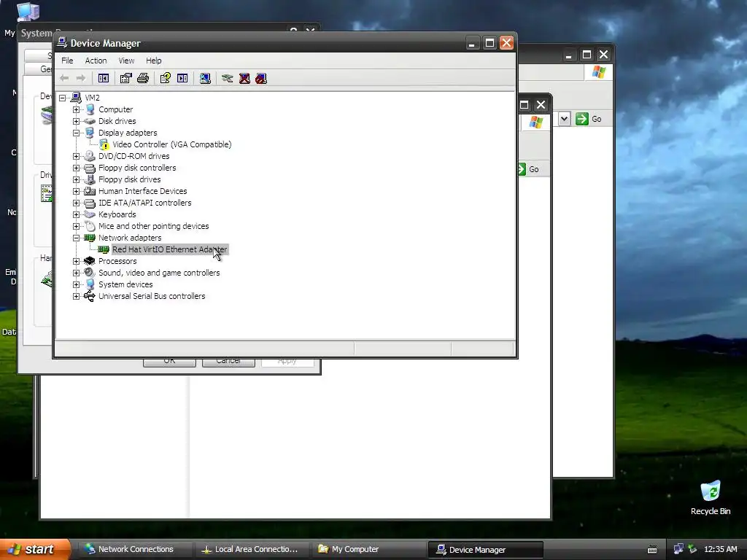Expand the Computer category
Image resolution: width=747 pixels, height=560 pixels.
coord(76,109)
